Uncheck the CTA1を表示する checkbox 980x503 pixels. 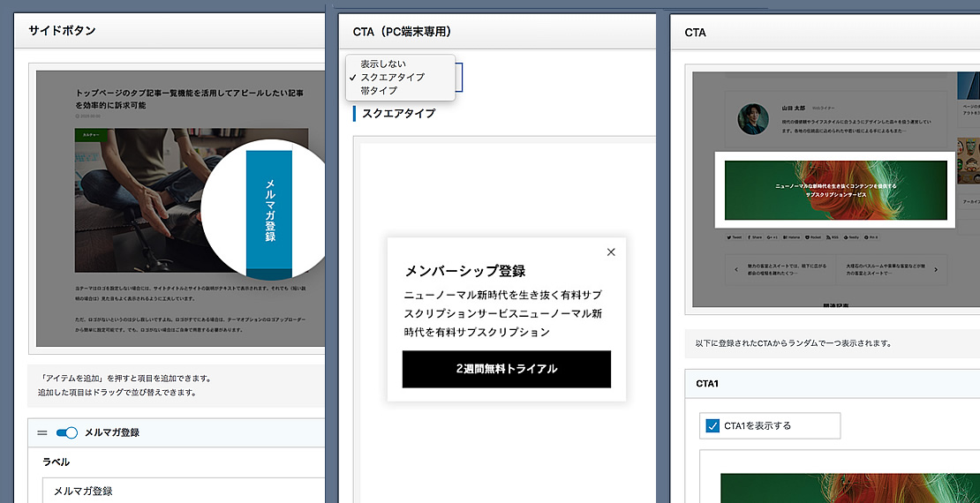[x=712, y=425]
